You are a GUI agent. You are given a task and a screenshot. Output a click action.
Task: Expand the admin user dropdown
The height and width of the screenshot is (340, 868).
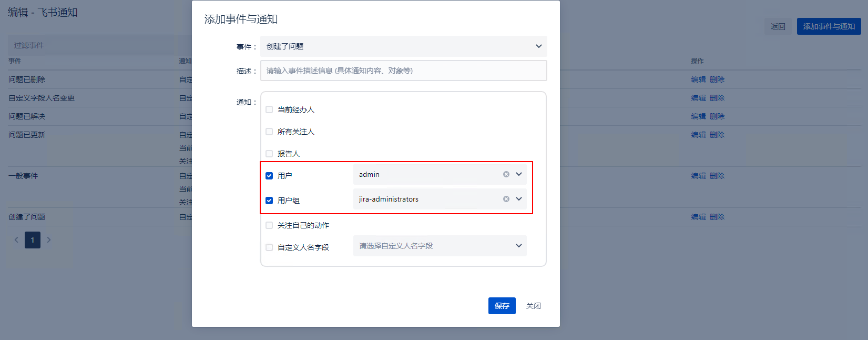tap(519, 174)
